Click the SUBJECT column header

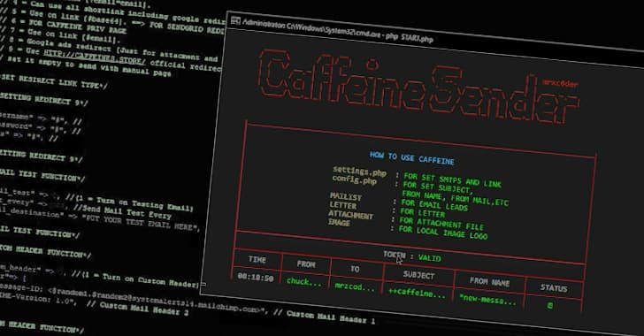coord(418,275)
